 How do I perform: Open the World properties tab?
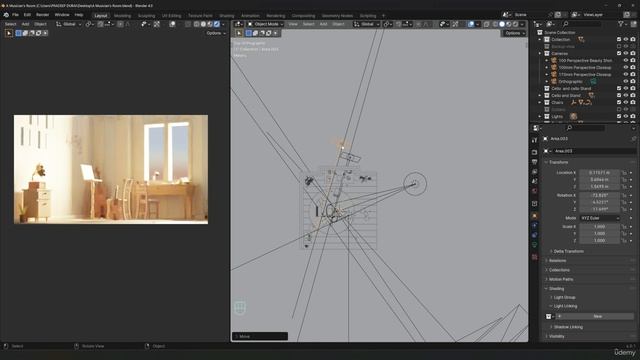535,191
